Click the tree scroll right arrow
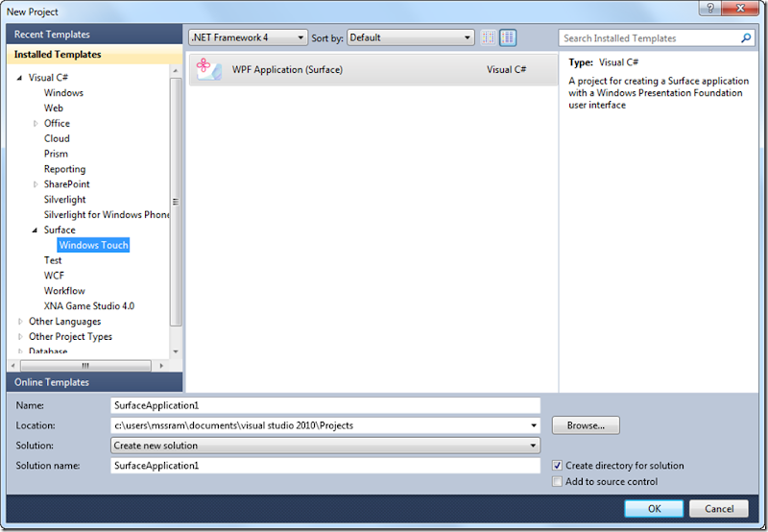Screen dimensions: 768x532 (x=161, y=366)
